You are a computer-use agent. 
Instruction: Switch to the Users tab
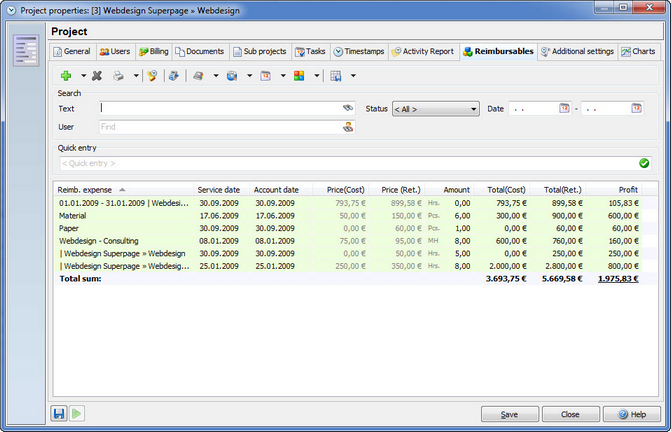(x=115, y=51)
